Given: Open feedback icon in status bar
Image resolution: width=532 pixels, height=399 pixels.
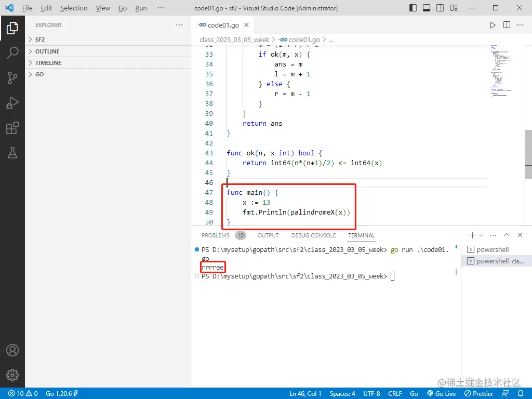Looking at the screenshot, I should (505, 394).
